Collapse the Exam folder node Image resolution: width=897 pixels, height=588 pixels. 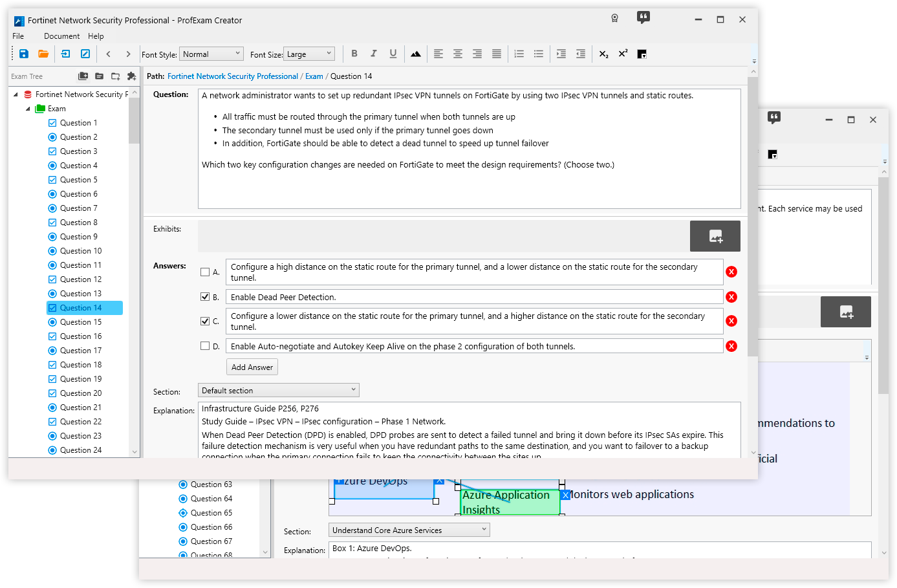pyautogui.click(x=28, y=109)
